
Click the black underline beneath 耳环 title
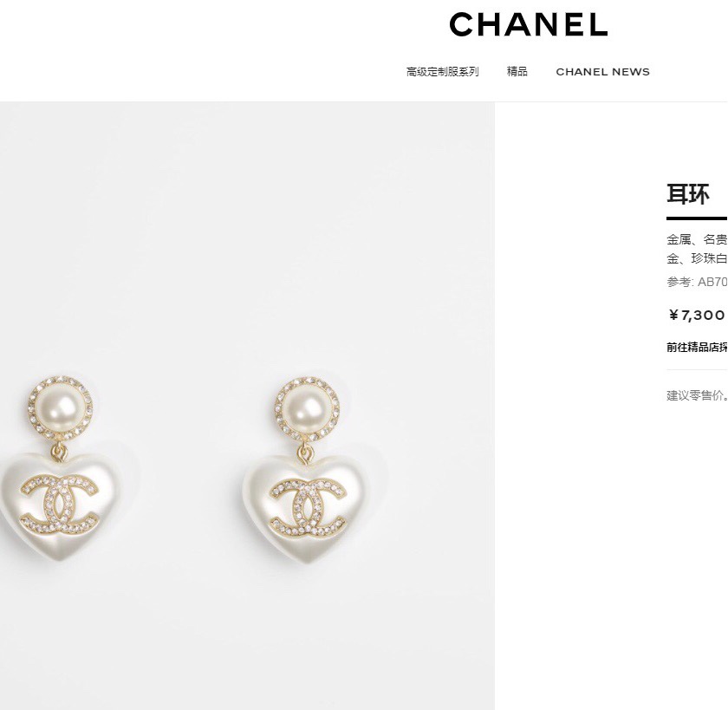click(x=697, y=218)
